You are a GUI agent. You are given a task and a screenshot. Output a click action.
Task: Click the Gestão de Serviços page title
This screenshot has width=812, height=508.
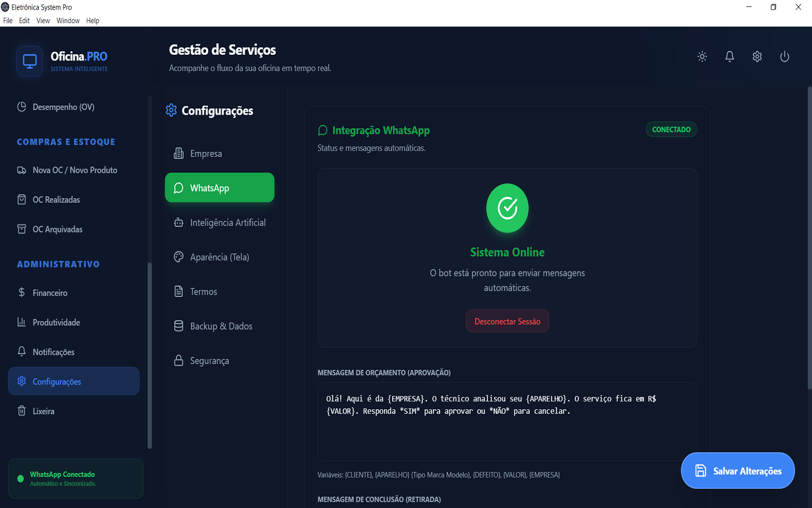pos(223,50)
